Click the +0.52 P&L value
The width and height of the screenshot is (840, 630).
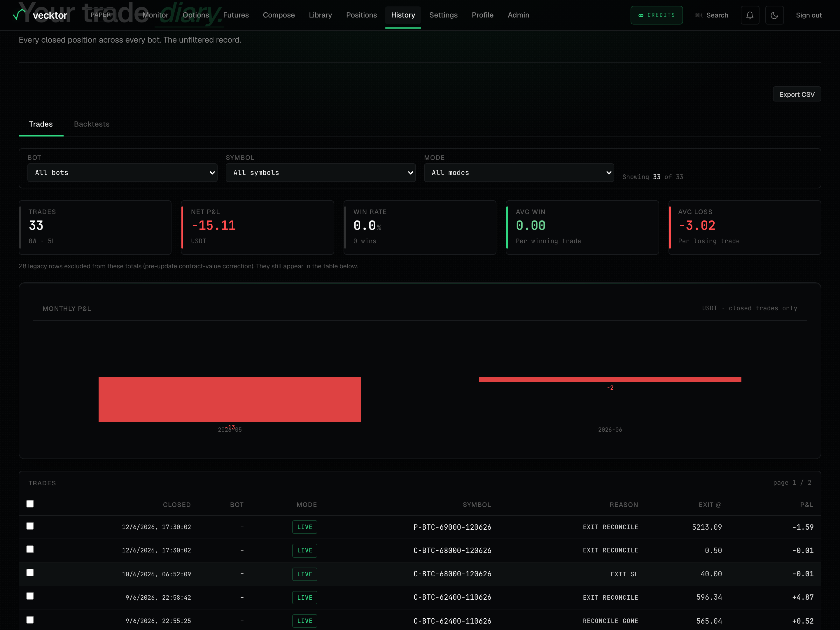[803, 621]
